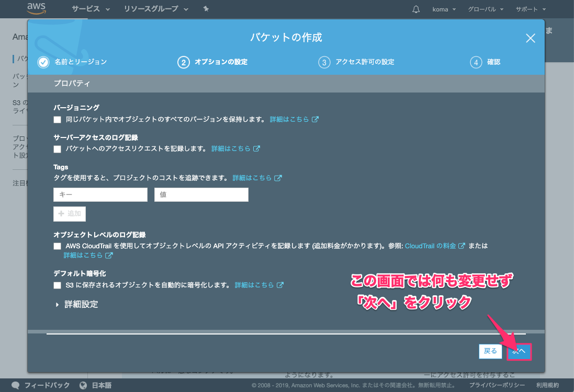The width and height of the screenshot is (574, 392).
Task: Click the step 3 circle アクセス許可の設定
Action: click(x=324, y=62)
